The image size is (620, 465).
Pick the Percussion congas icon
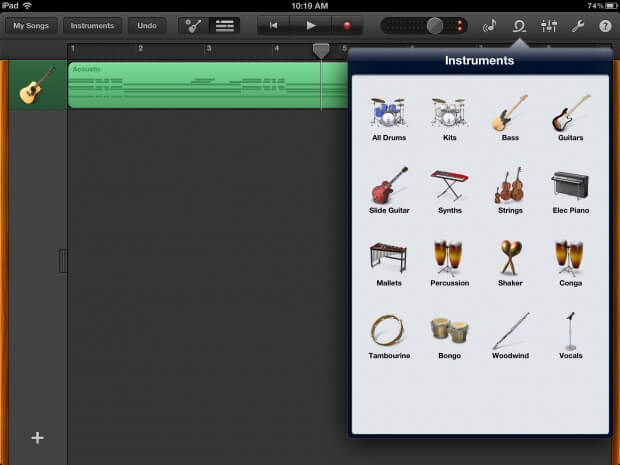450,263
